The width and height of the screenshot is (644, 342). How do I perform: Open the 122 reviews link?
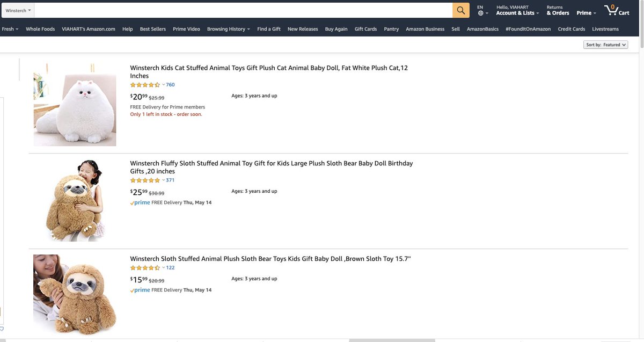(170, 268)
